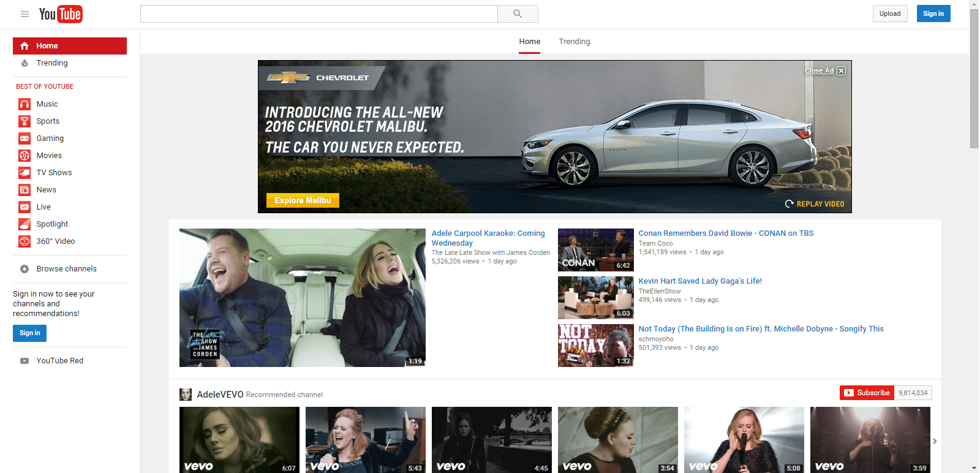Screen dimensions: 980x473
Task: Open the Live category icon
Action: [24, 207]
